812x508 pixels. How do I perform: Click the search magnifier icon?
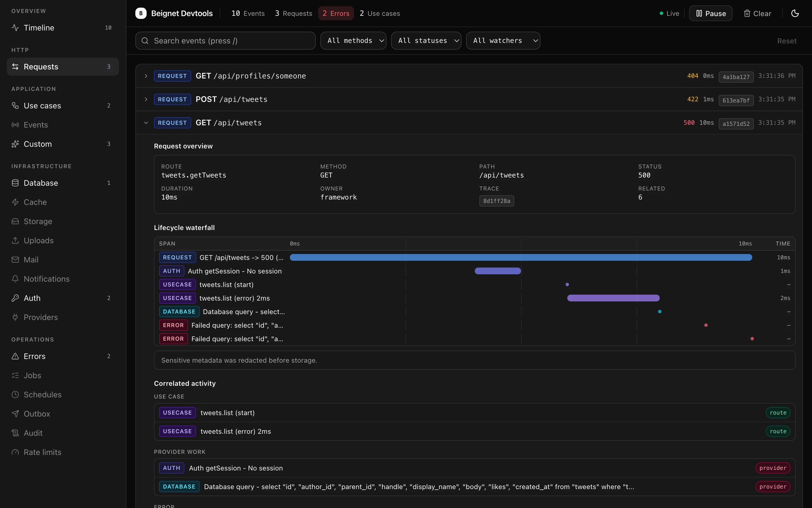click(x=145, y=41)
